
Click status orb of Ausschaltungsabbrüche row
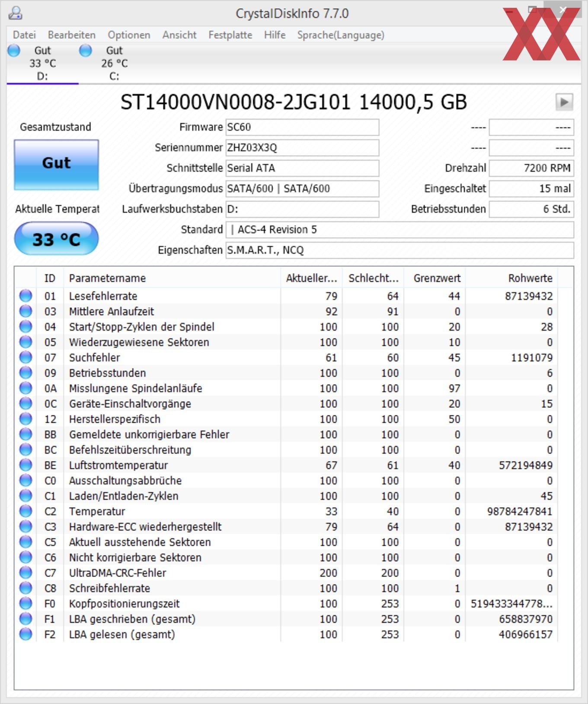click(x=26, y=480)
